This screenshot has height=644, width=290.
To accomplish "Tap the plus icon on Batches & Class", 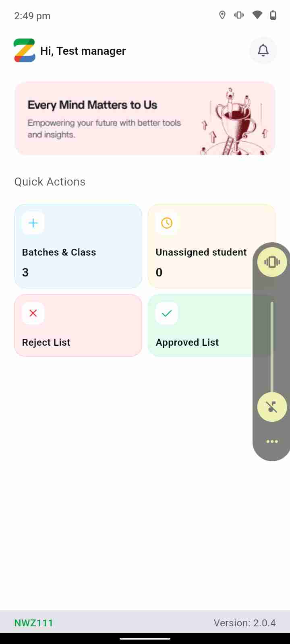I will pyautogui.click(x=33, y=223).
